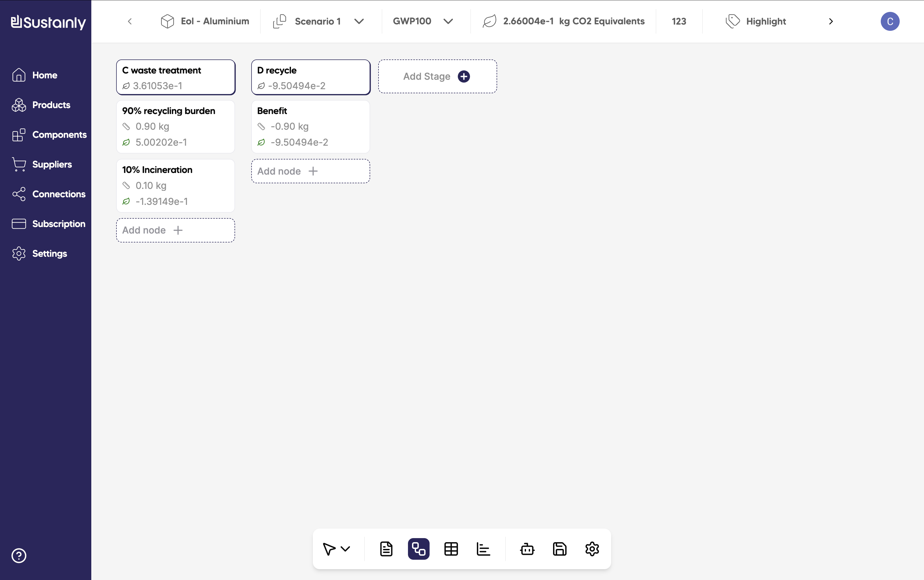This screenshot has height=580, width=924.
Task: Click the robot assistant icon
Action: [x=527, y=549]
